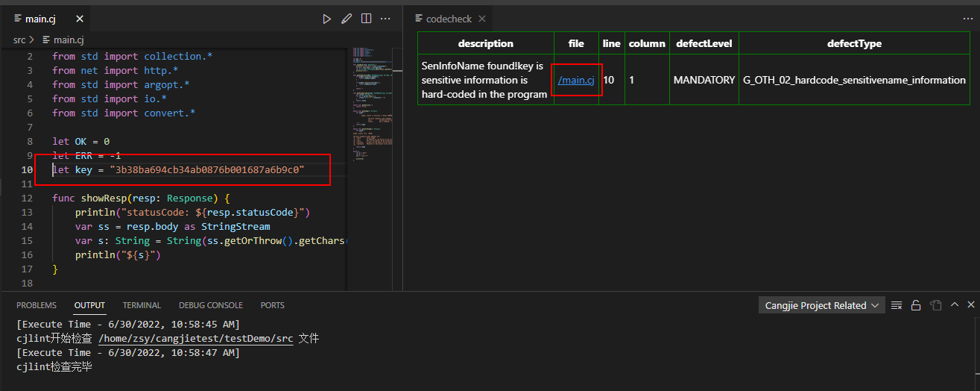Viewport: 980px width, 391px height.
Task: Split the editor with the split icon
Action: (x=366, y=19)
